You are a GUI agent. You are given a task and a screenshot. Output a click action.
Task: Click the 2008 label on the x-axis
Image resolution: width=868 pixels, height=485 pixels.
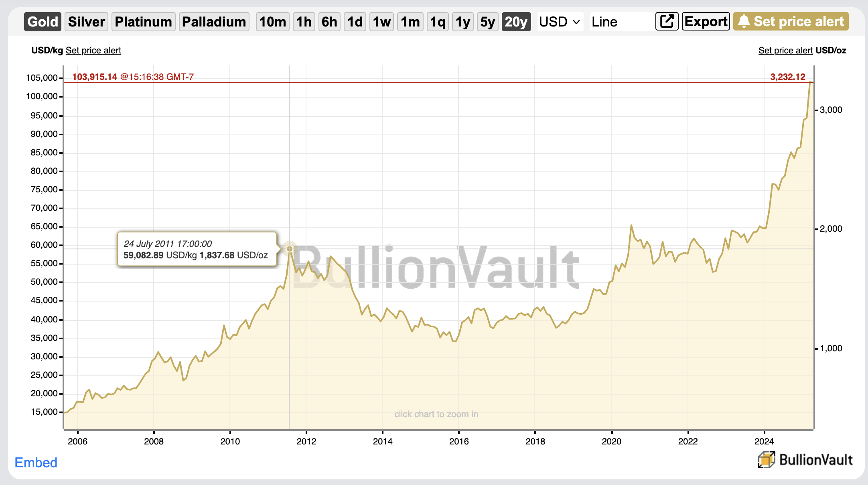click(x=154, y=441)
